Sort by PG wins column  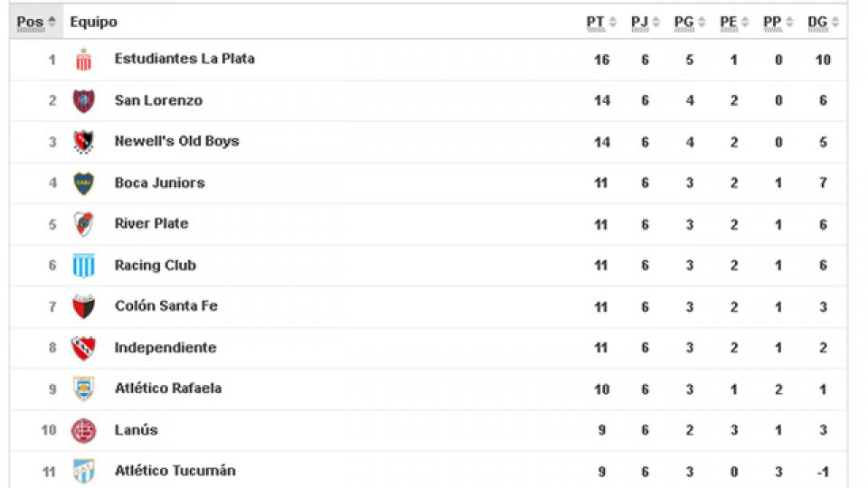tap(689, 22)
